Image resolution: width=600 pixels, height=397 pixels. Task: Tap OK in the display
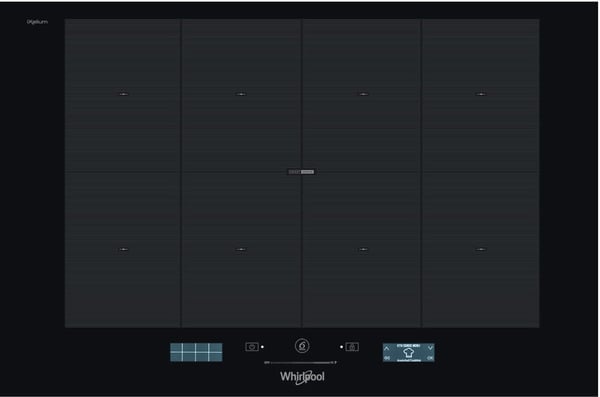[x=430, y=358]
